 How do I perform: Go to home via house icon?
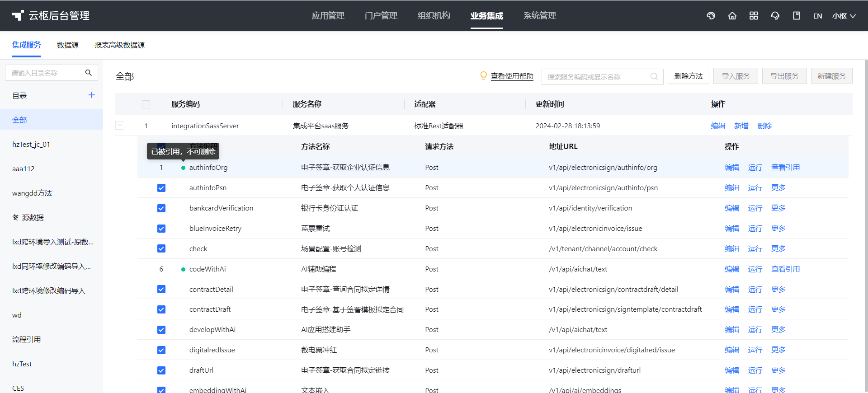(732, 16)
